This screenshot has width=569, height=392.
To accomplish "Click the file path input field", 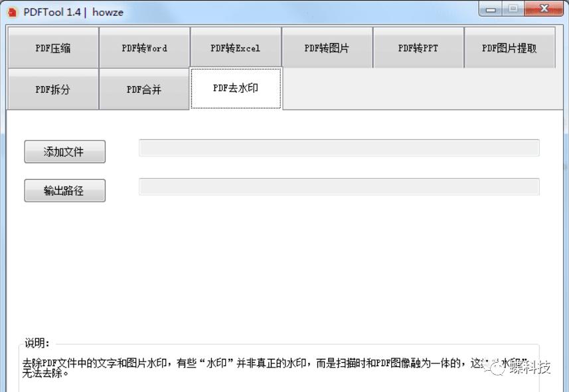I will point(339,147).
